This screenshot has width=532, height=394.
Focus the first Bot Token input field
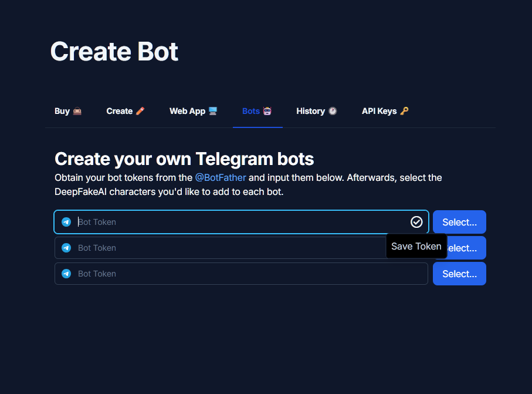click(x=235, y=222)
